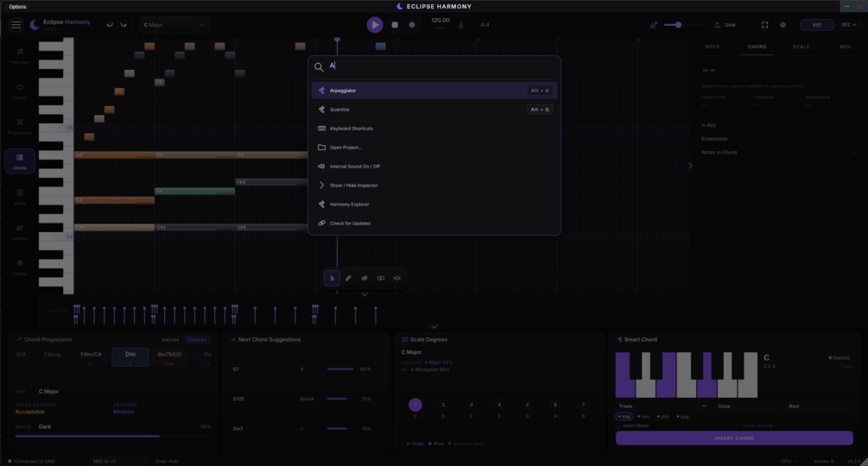
Task: Click the redo arrow icon
Action: pyautogui.click(x=124, y=25)
